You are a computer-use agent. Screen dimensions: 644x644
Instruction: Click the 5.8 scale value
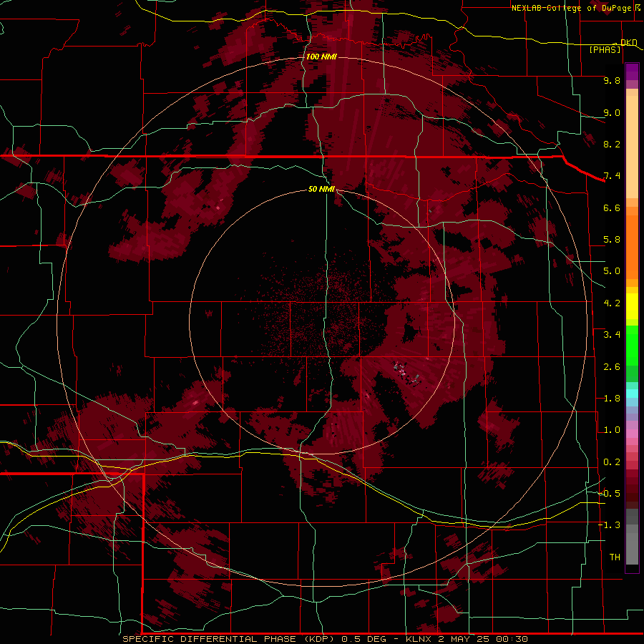click(x=612, y=240)
